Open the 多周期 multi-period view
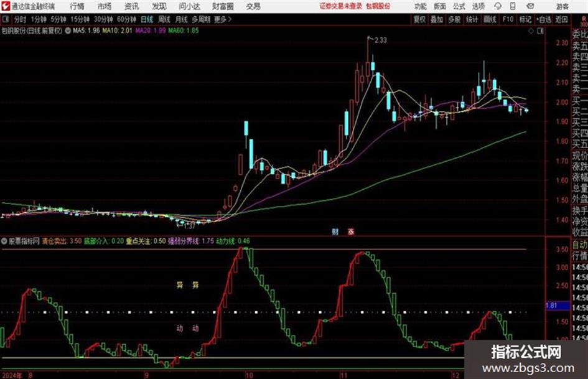 click(x=201, y=19)
